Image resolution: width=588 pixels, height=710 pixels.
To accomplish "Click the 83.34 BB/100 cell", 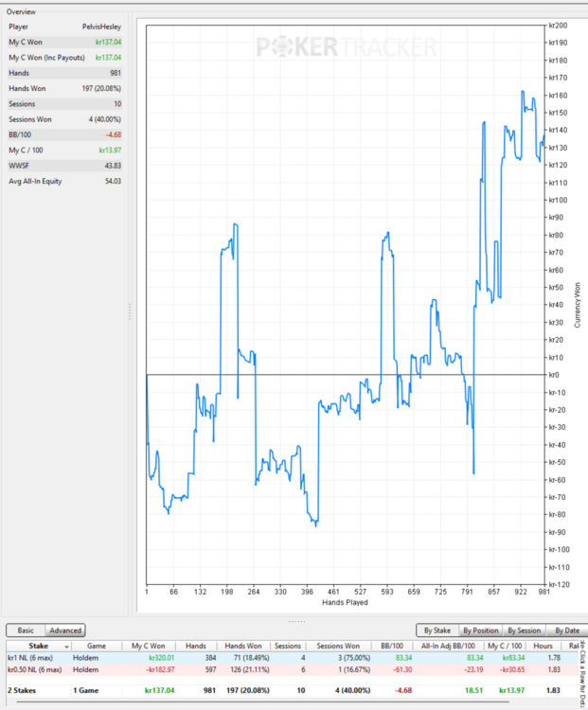I will point(403,658).
